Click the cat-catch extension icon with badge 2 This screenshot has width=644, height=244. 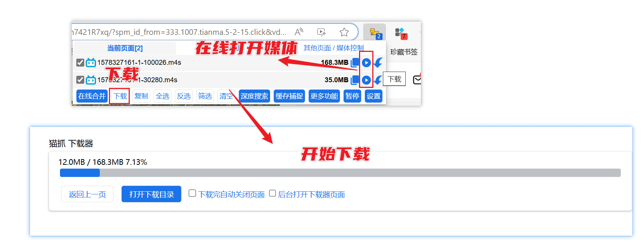coord(374,32)
